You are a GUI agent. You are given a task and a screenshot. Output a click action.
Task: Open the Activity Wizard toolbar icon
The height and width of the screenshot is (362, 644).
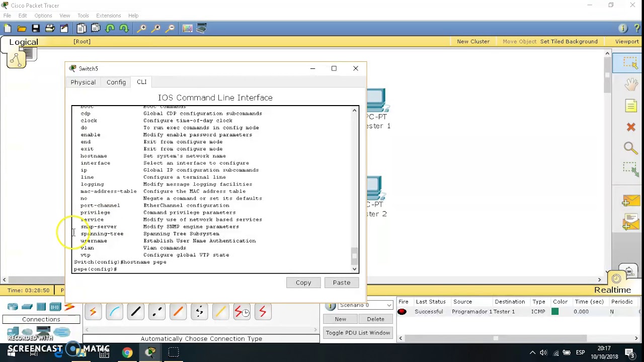64,29
